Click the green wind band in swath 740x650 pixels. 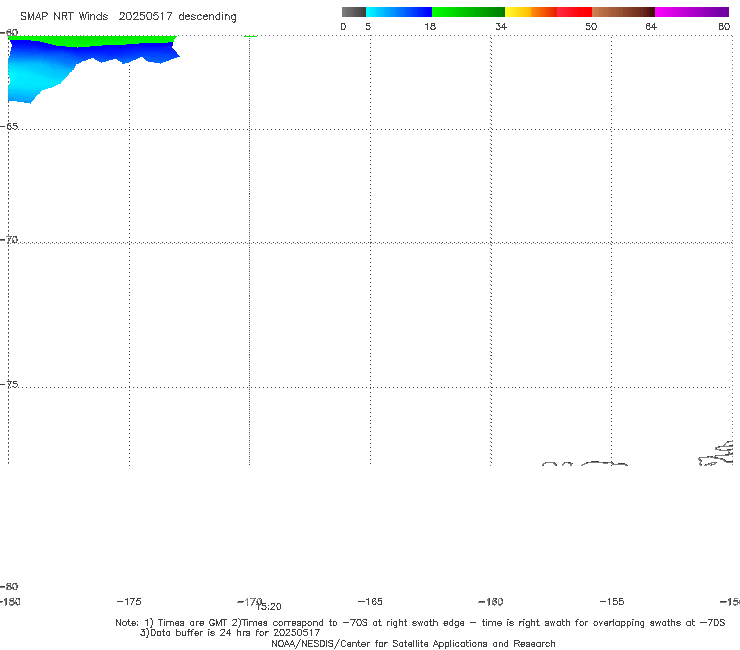(92, 41)
